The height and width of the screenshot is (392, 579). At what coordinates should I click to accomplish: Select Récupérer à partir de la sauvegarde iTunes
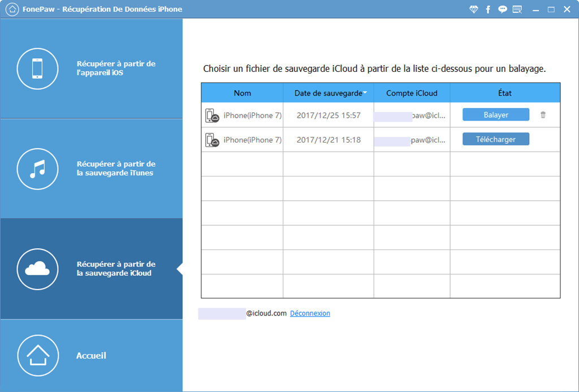(116, 169)
